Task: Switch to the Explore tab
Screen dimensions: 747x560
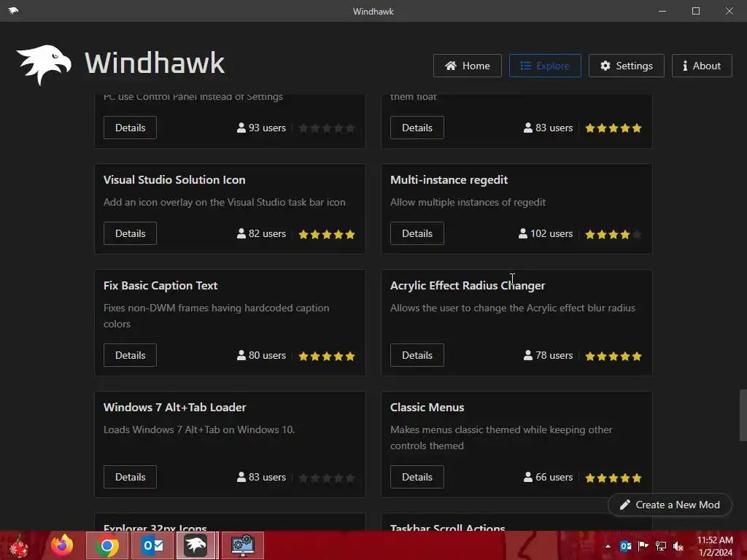Action: tap(545, 66)
